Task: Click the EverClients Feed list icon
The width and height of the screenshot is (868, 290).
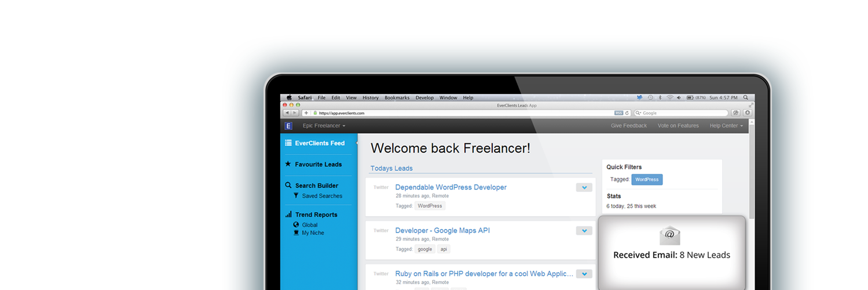Action: click(288, 143)
